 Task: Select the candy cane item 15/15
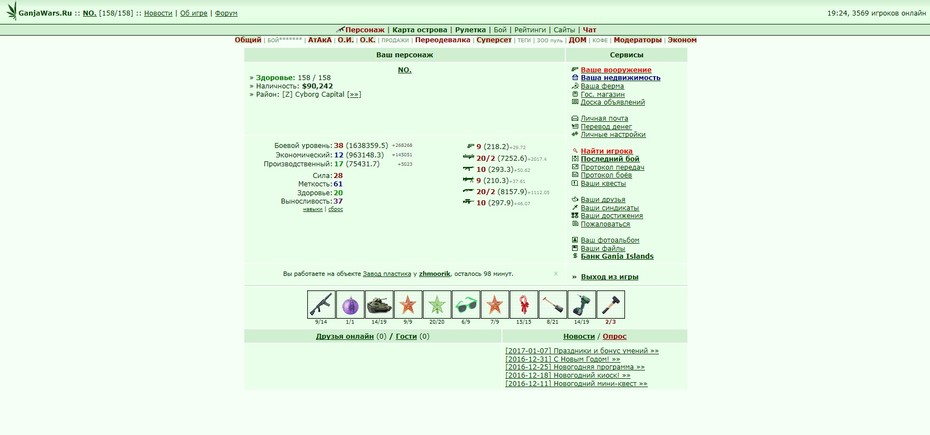[524, 304]
